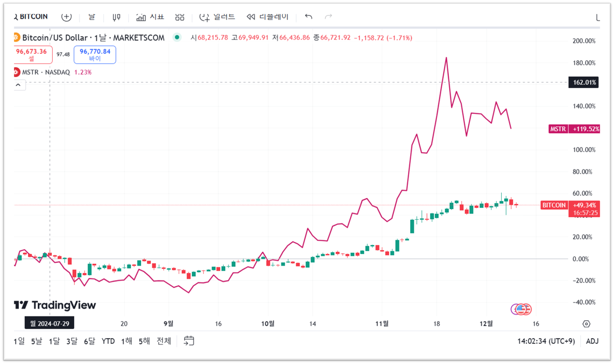Viewport: 614px width, 364px height.
Task: Add a symbol to compare with plus icon
Action: click(x=66, y=17)
